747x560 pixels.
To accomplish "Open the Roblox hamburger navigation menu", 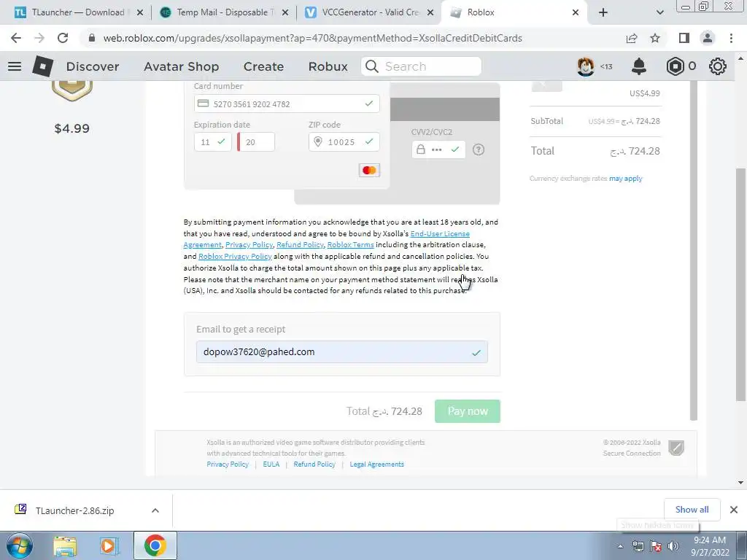I will (x=15, y=66).
